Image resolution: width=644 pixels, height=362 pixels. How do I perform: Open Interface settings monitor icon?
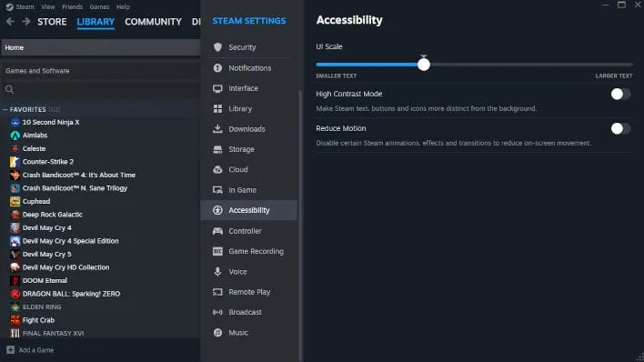[x=217, y=88]
